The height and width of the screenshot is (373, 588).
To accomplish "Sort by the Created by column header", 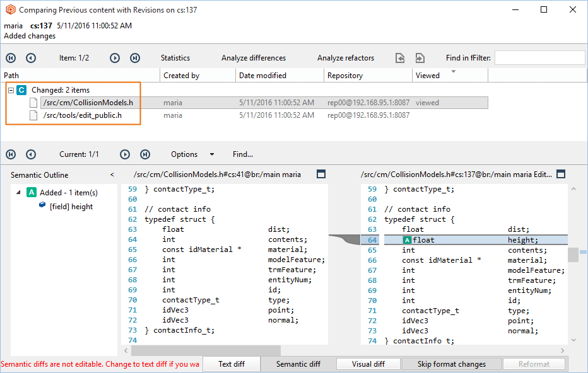I will 198,75.
